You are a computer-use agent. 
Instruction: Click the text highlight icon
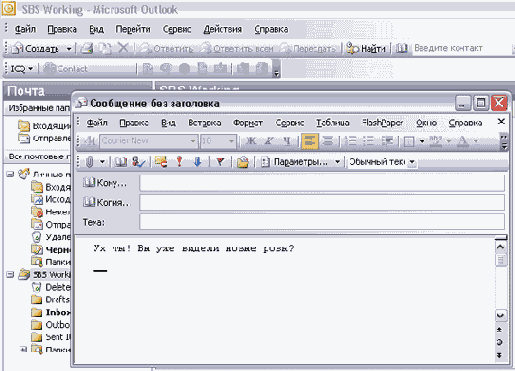tap(436, 141)
